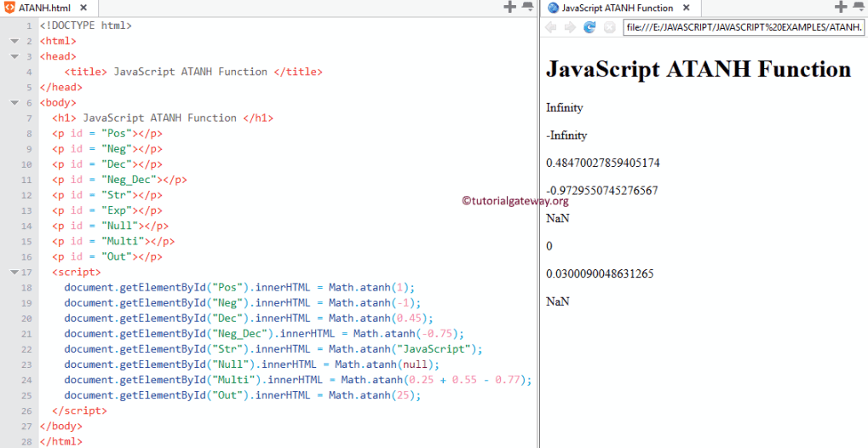Screen dimensions: 868x448
Task: Switch to the ATANH.html tab
Action: [45, 8]
